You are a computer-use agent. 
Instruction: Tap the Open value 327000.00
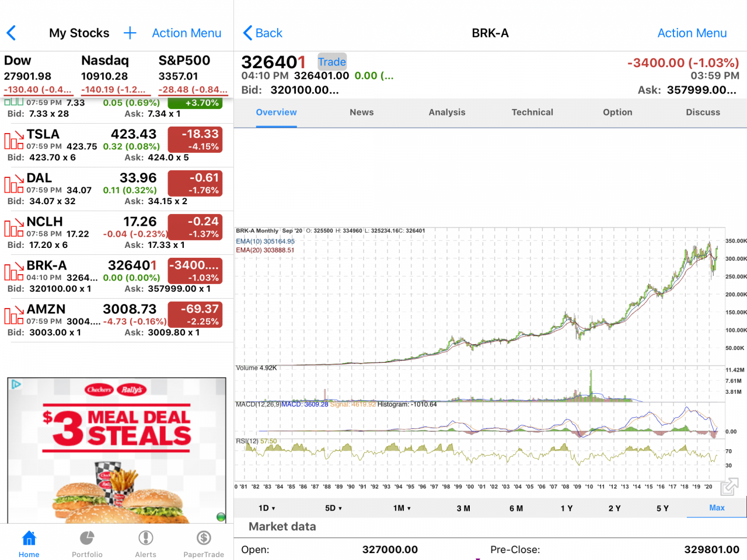click(x=390, y=549)
